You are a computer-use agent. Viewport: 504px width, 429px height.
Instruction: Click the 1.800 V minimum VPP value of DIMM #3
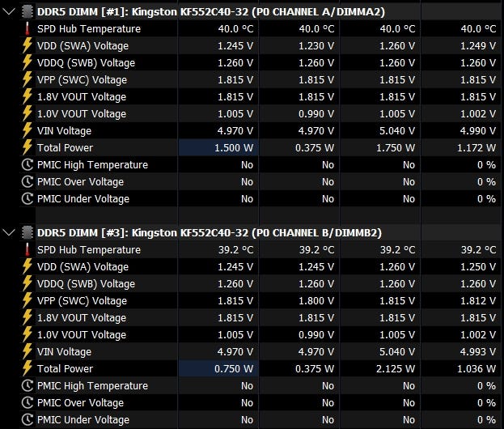pos(316,300)
